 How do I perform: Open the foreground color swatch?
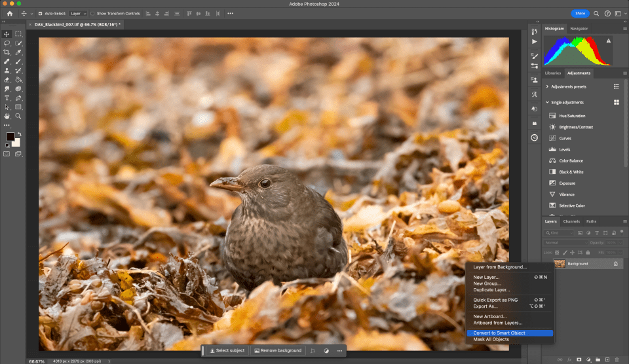(10, 136)
